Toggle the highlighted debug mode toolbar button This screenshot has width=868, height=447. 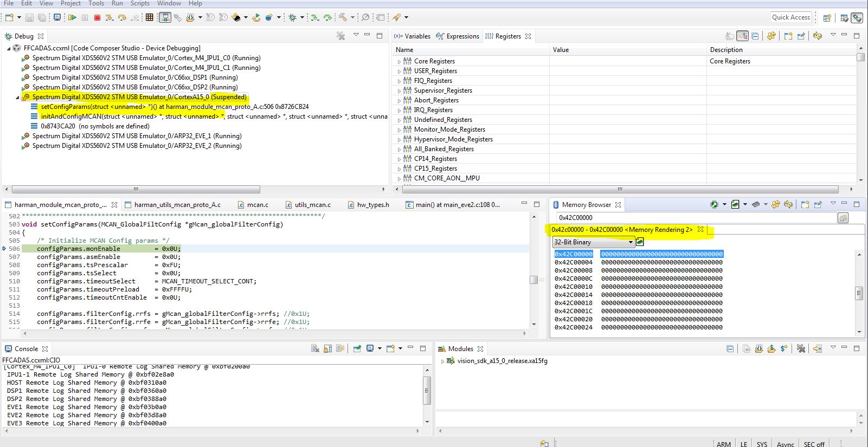(x=165, y=17)
